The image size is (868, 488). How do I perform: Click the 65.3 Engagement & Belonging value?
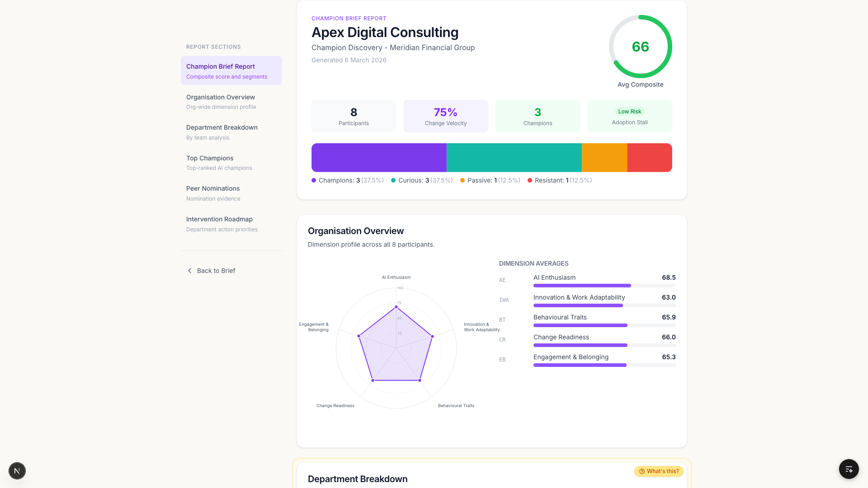click(669, 357)
